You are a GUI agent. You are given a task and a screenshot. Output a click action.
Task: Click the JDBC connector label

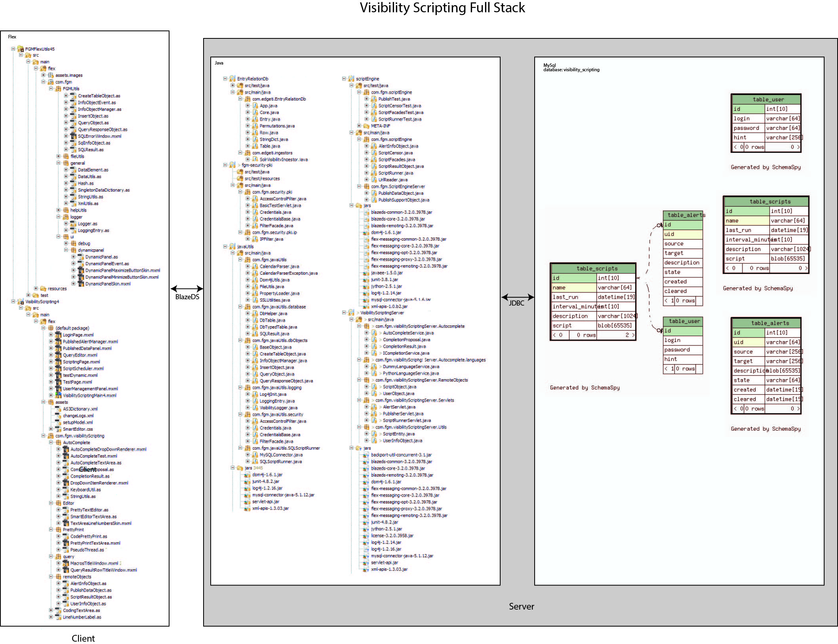click(516, 303)
